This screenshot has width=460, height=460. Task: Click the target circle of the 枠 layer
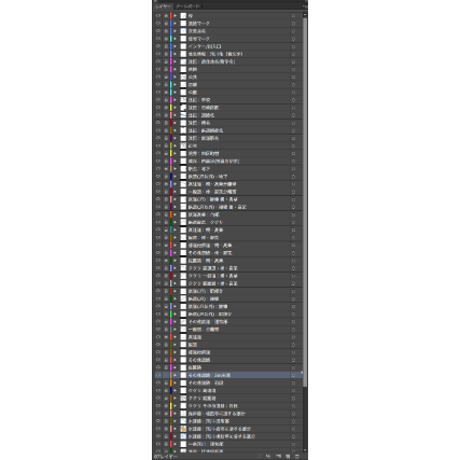(x=293, y=16)
